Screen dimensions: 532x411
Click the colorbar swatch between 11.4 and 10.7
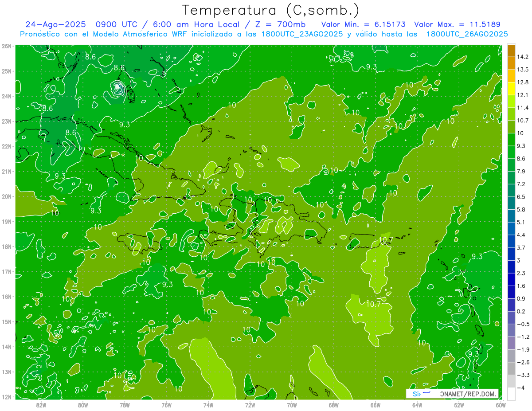tap(511, 114)
